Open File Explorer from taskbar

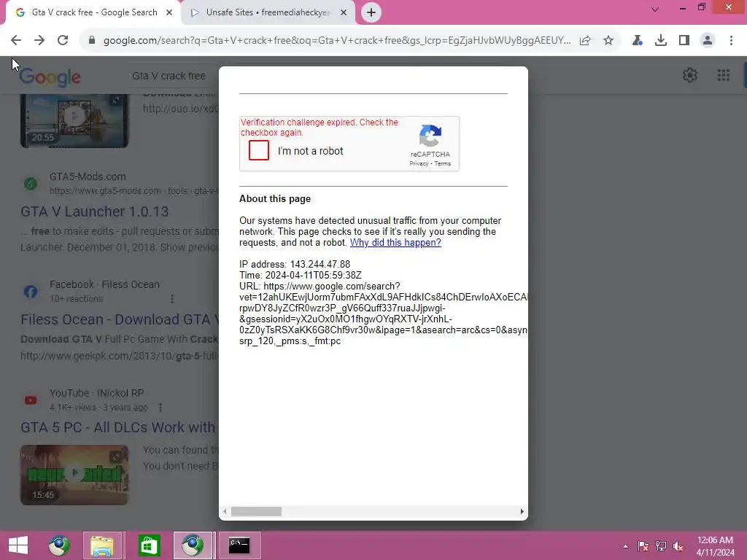(x=102, y=545)
